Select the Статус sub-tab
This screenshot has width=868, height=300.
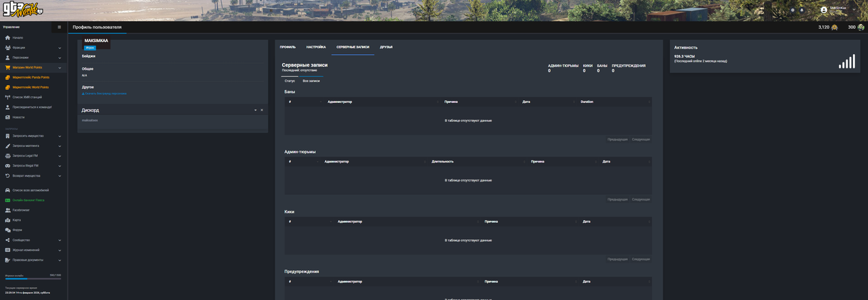[290, 81]
